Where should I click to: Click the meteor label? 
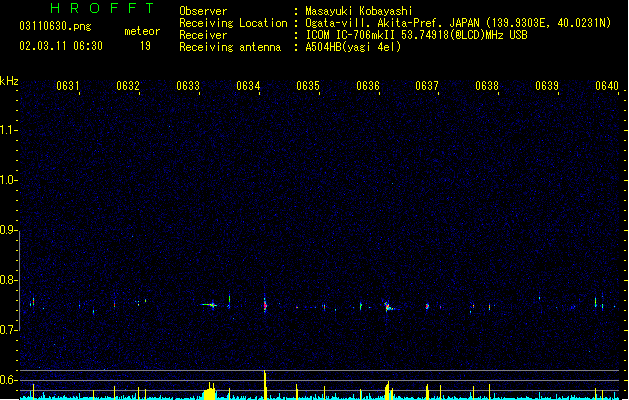(142, 31)
